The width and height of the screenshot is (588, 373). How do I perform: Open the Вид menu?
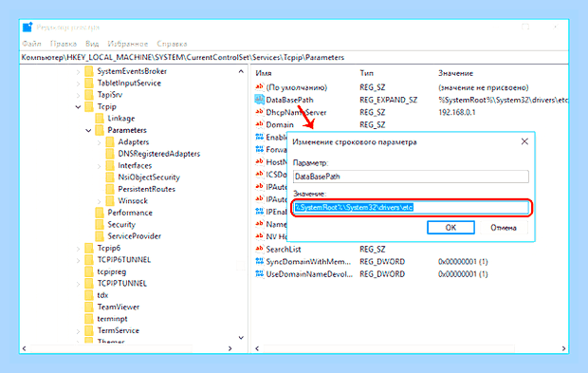pos(92,44)
